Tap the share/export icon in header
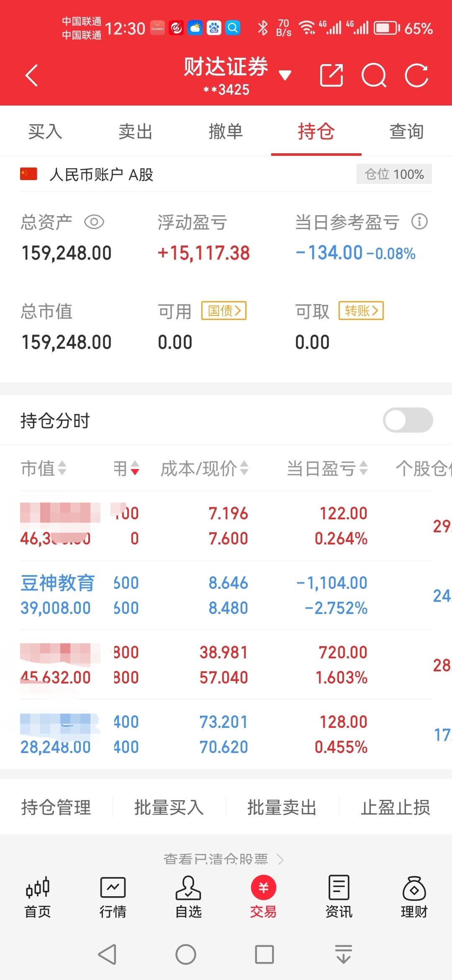Viewport: 452px width, 980px height. click(331, 75)
